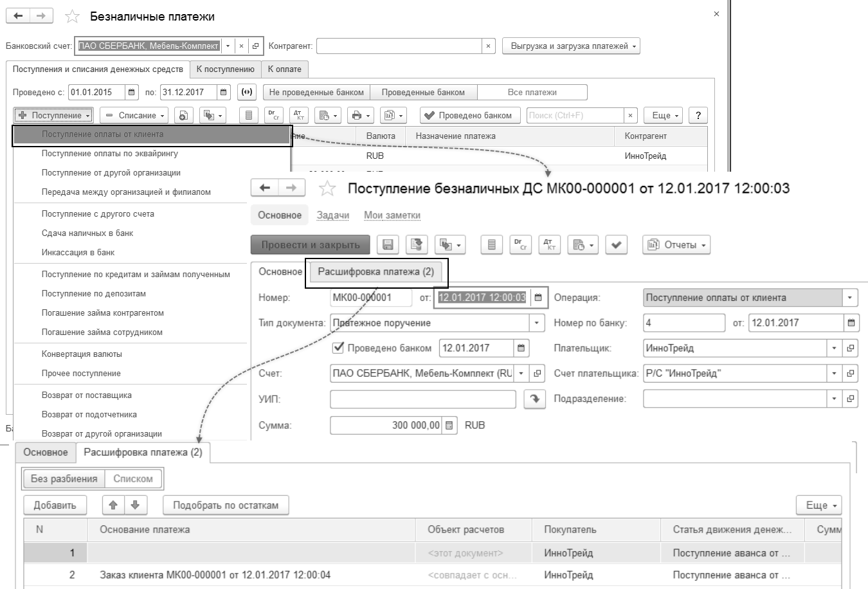Screen dimensions: 868x589
Task: Go back in Поступление безналичных ДС form
Action: click(x=264, y=188)
